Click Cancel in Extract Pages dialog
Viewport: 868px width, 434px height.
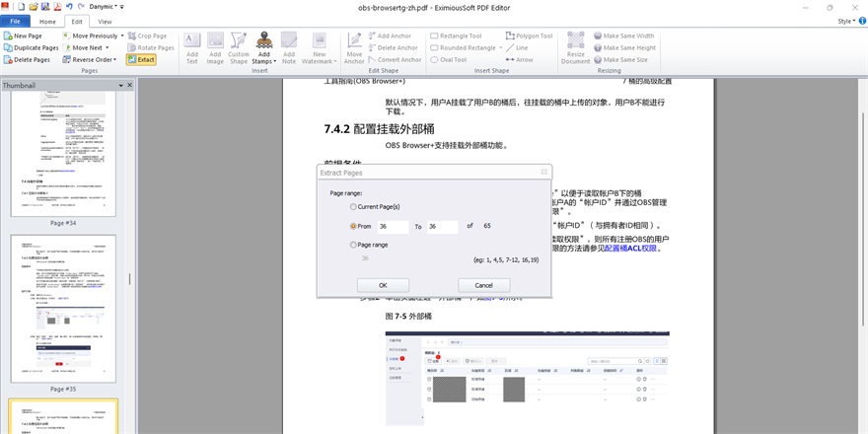point(484,285)
